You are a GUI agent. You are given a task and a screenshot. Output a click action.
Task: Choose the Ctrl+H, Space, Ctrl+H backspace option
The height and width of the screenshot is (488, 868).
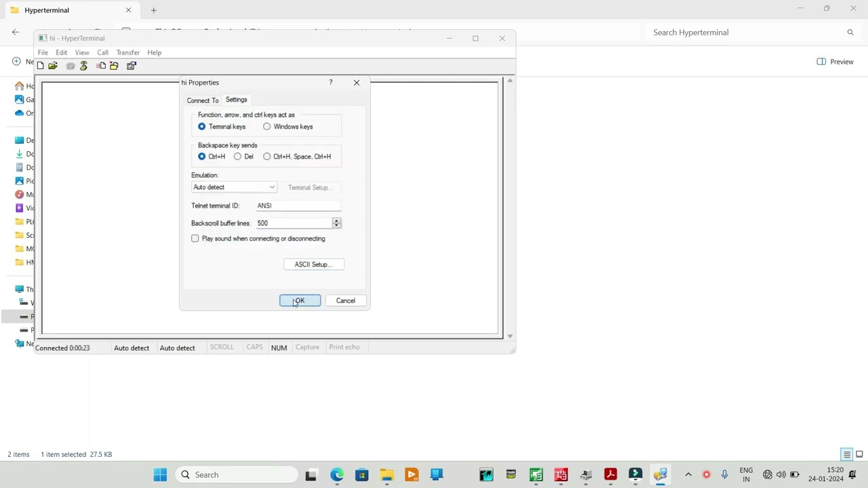(267, 157)
